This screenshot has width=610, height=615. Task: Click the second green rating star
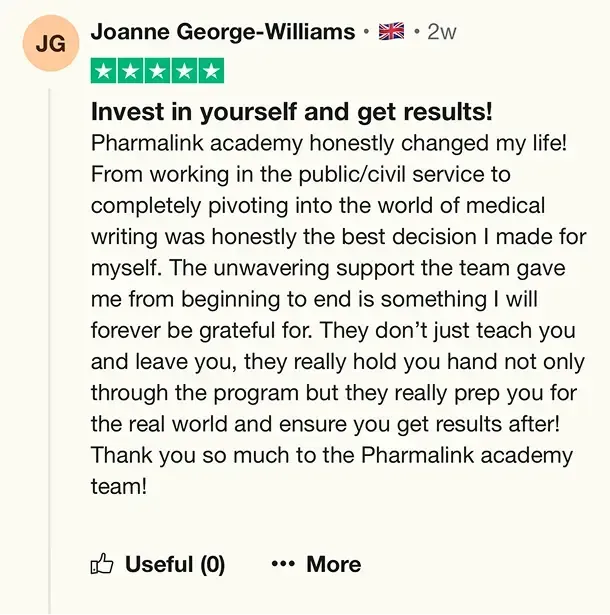coord(130,71)
